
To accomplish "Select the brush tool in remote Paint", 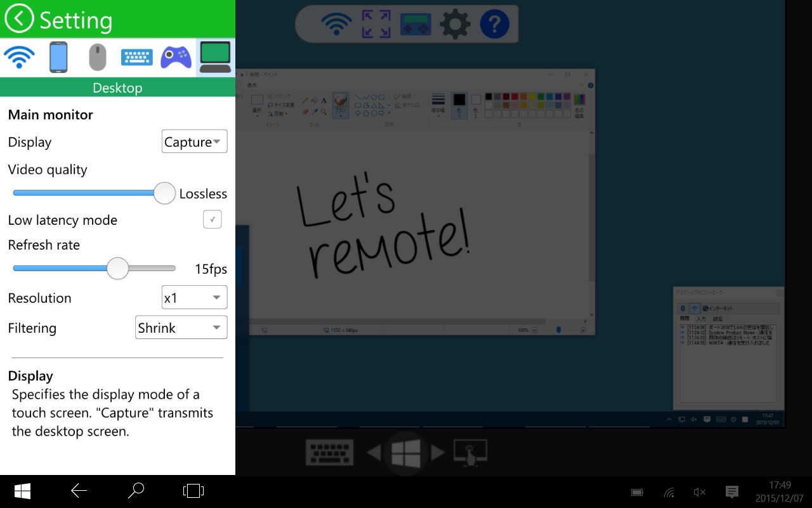I will click(341, 105).
